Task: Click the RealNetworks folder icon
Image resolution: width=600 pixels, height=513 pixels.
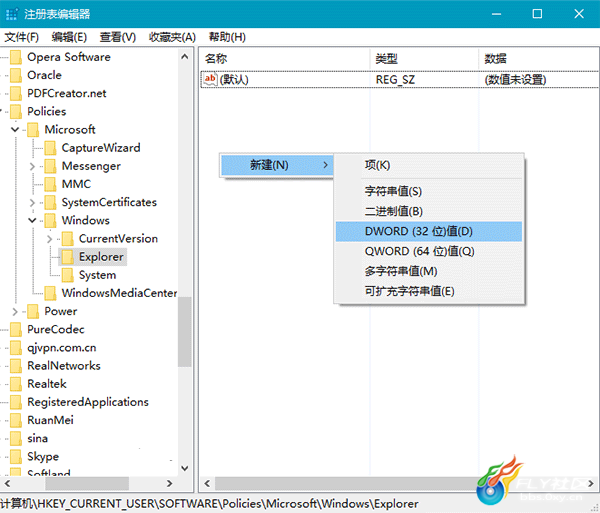Action: pyautogui.click(x=16, y=366)
